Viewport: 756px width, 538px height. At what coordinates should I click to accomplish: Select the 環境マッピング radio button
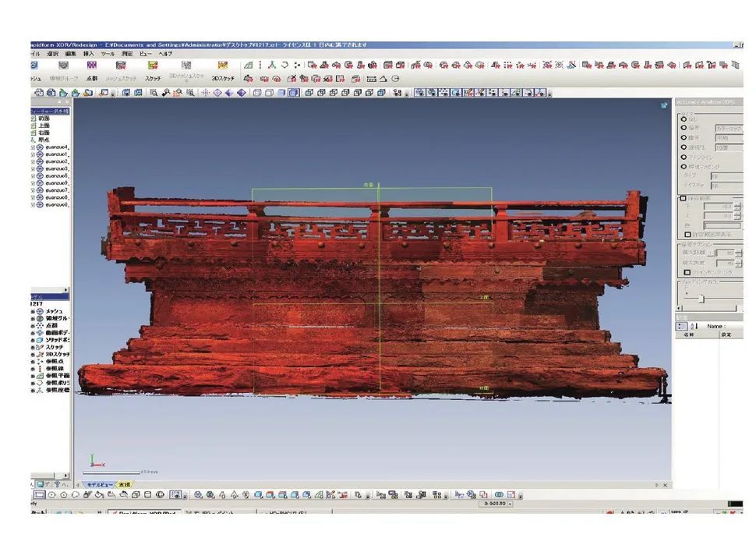point(684,166)
